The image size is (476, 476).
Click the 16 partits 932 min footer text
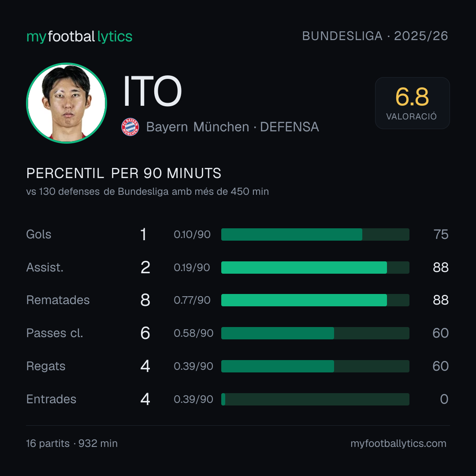tap(72, 443)
